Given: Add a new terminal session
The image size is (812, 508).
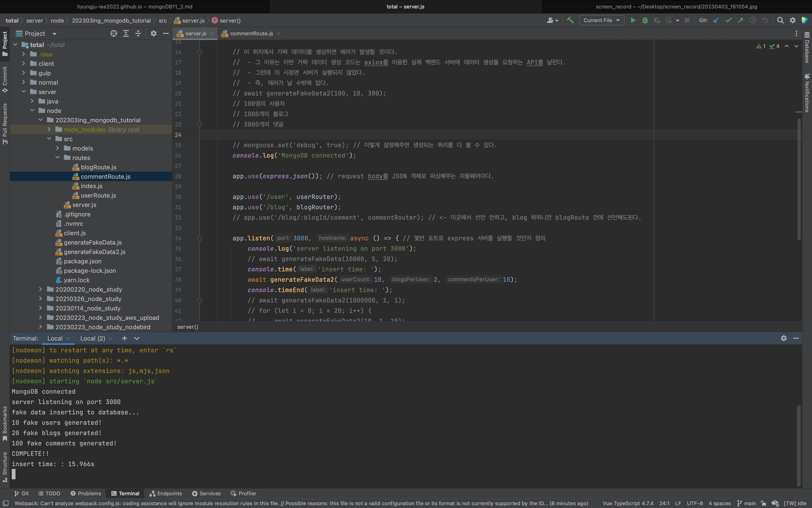Looking at the screenshot, I should (124, 338).
